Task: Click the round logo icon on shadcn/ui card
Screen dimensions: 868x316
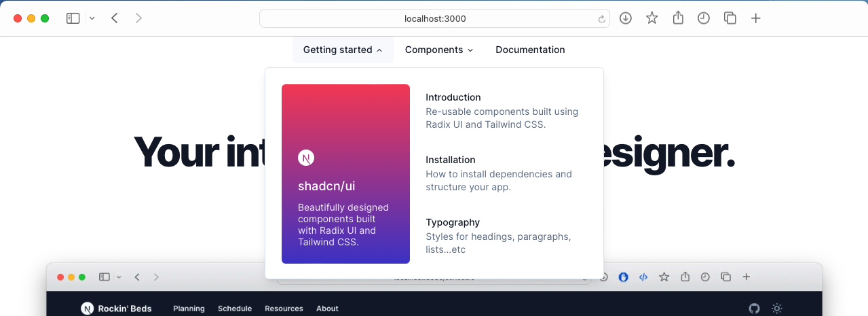Action: [306, 158]
